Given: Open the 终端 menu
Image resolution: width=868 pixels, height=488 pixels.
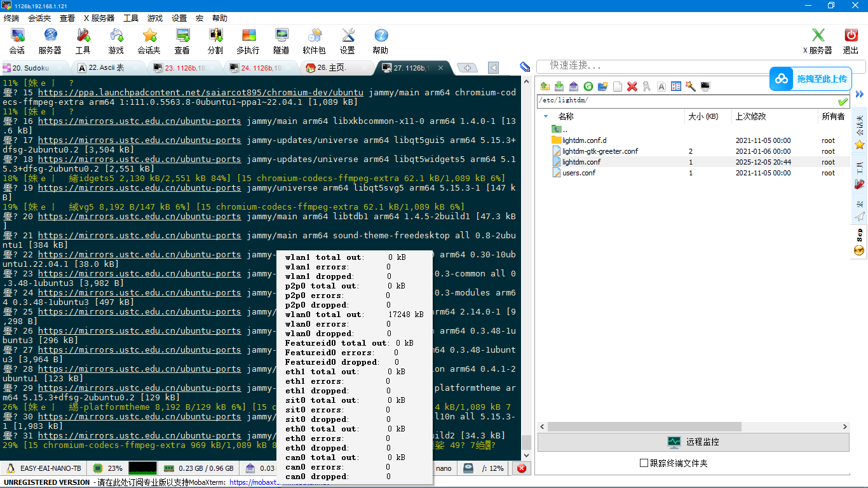Looking at the screenshot, I should (11, 18).
